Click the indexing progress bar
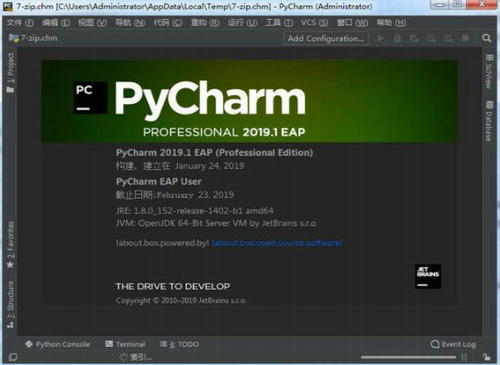Viewport: 500px width, 365px height. (408, 357)
